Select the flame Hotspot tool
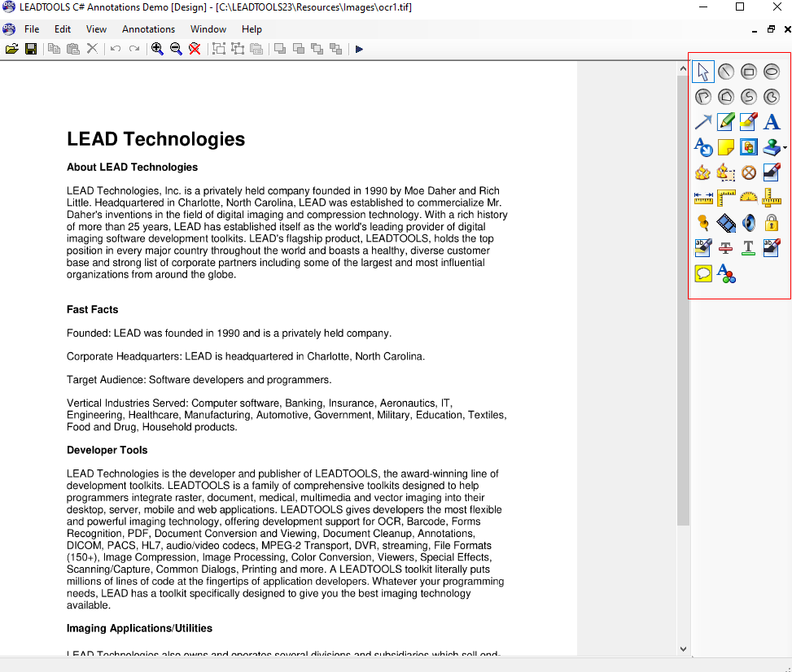The height and width of the screenshot is (672, 792). click(x=703, y=172)
